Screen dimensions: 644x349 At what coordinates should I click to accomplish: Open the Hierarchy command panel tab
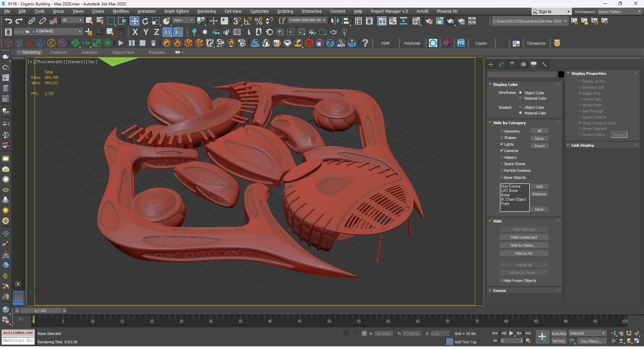512,64
